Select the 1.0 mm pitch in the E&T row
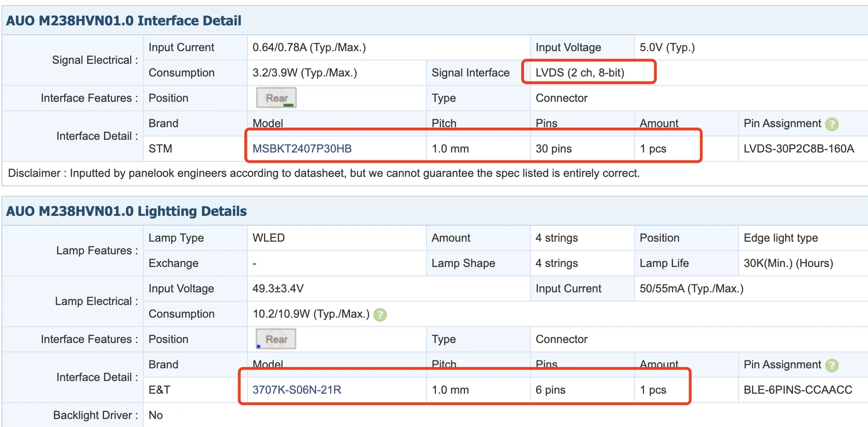Image resolution: width=868 pixels, height=427 pixels. 450,390
